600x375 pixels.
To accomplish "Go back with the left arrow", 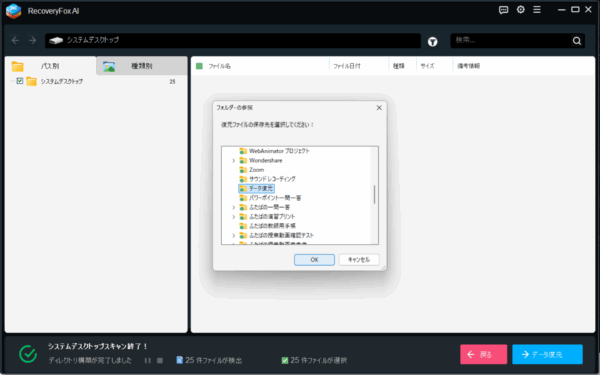I will [15, 40].
